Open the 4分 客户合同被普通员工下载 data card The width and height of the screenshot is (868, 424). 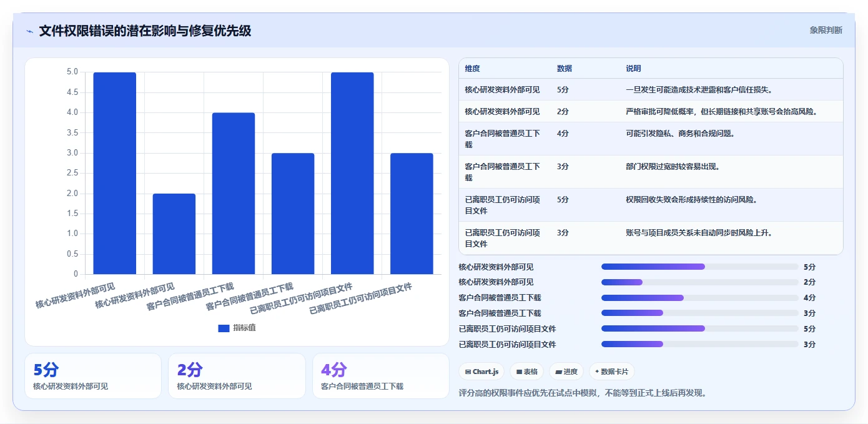(381, 376)
